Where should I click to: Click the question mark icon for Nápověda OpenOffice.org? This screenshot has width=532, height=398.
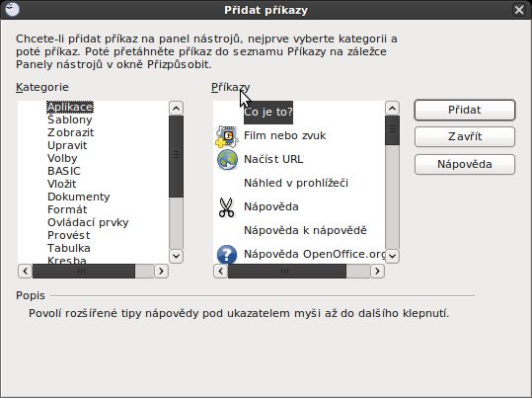(227, 255)
